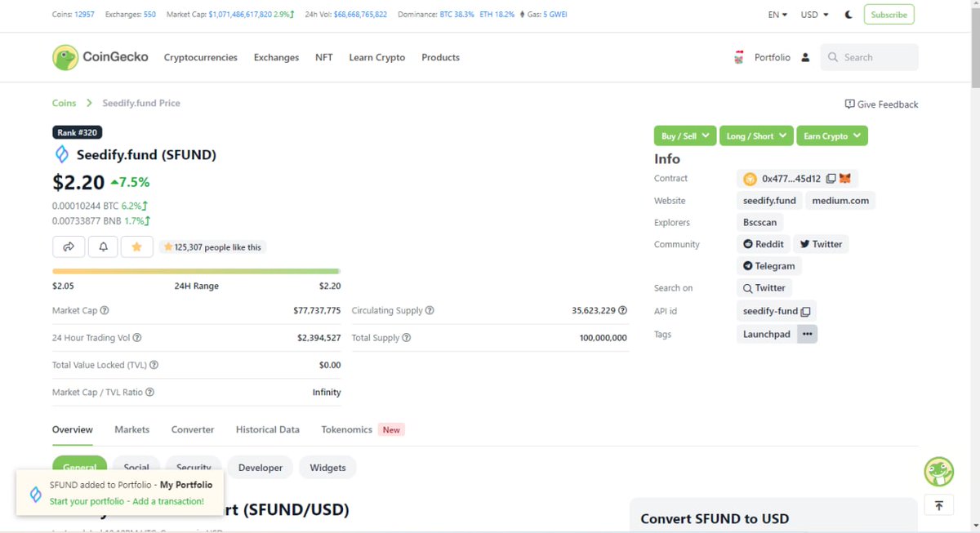Click the Seedify.fund coin logo
Image resolution: width=980 pixels, height=533 pixels.
tap(61, 154)
